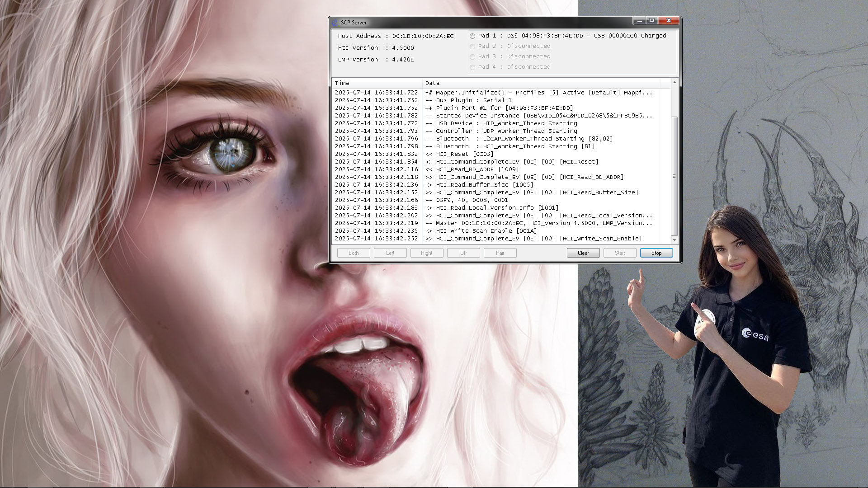Click the Left rumble button

pyautogui.click(x=390, y=253)
